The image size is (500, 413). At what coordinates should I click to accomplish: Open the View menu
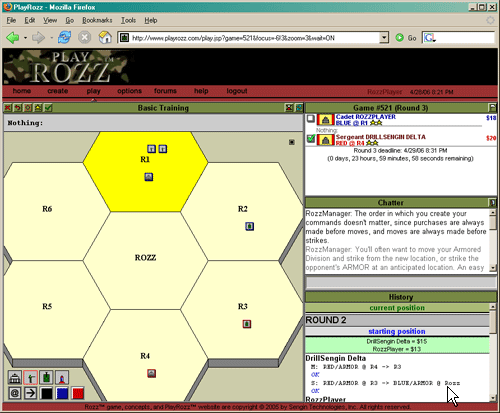[x=50, y=20]
